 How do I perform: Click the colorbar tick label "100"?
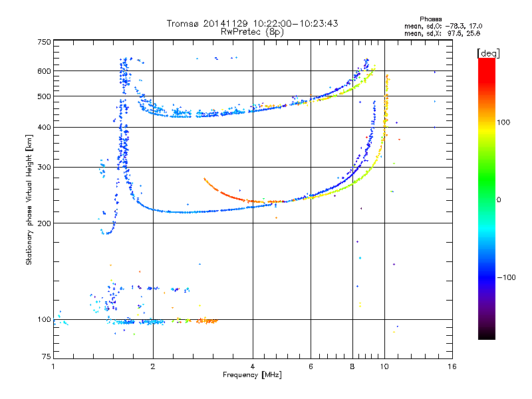[x=503, y=122]
